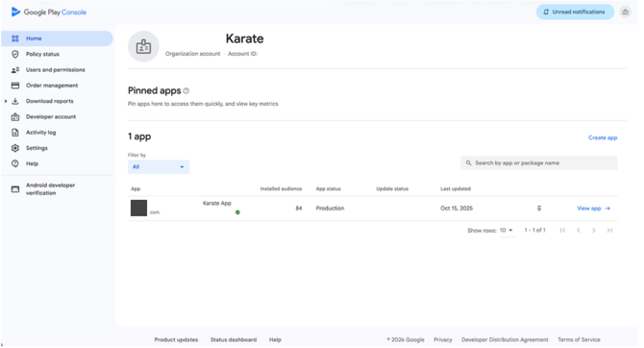Click the Google Play Console logo
This screenshot has height=348, width=644.
[x=49, y=12]
